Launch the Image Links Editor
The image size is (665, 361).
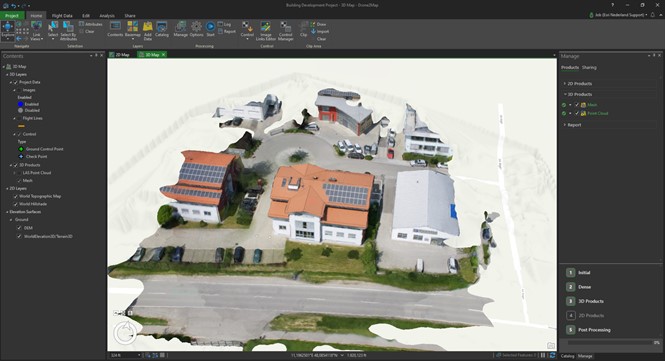(266, 31)
